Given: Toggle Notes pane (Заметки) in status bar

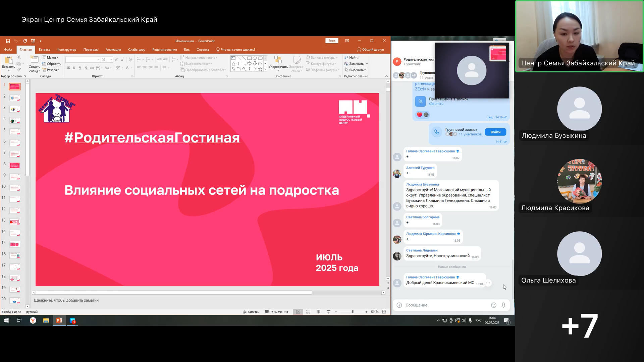Looking at the screenshot, I should pos(251,312).
